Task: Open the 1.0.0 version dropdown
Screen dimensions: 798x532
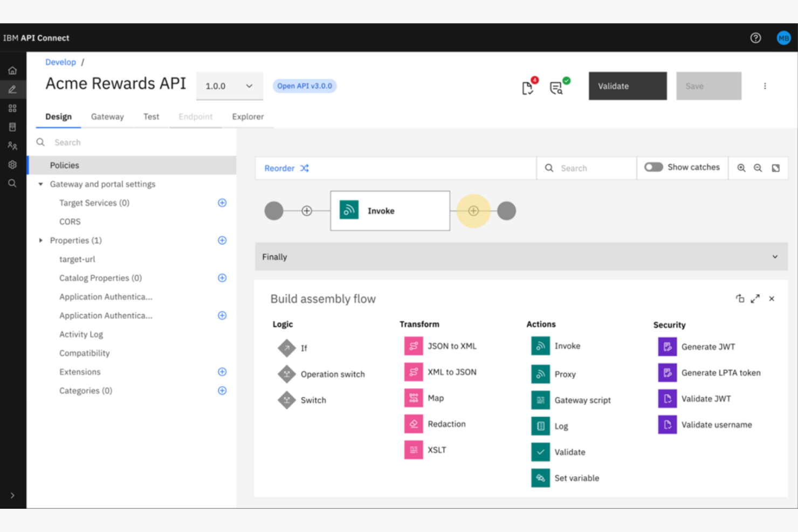Action: pos(230,86)
